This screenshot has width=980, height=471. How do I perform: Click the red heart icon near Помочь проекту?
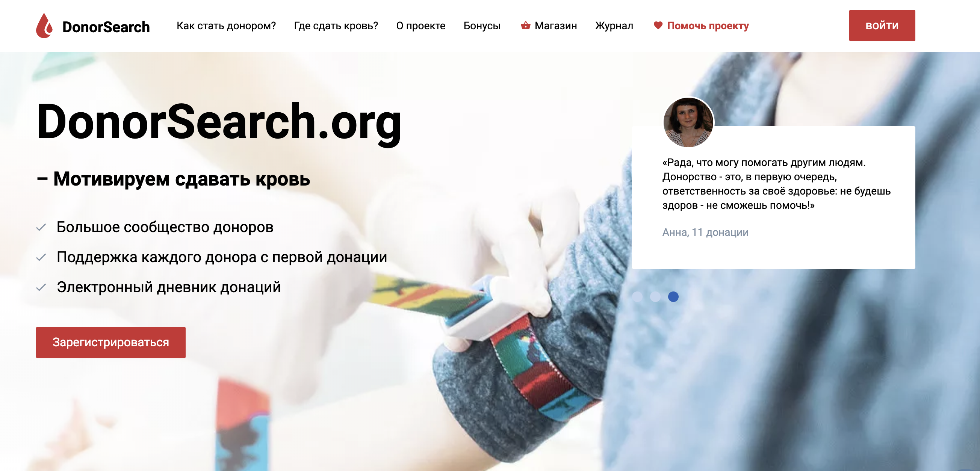tap(658, 26)
